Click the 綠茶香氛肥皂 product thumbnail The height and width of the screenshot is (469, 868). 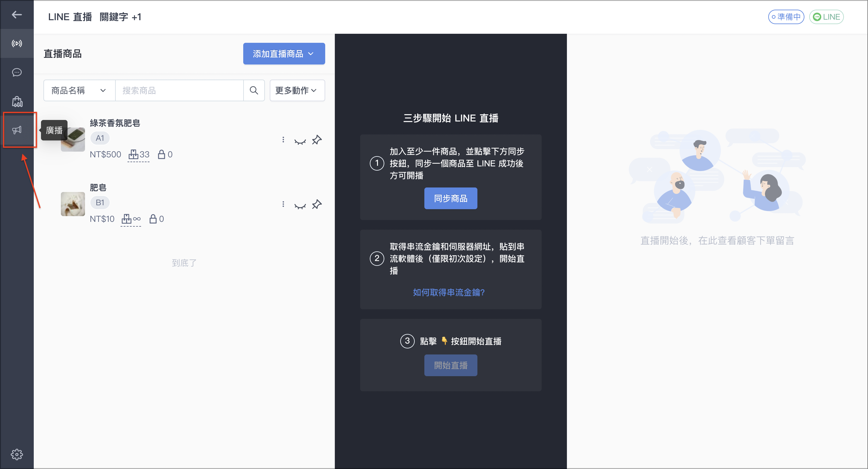tap(73, 140)
